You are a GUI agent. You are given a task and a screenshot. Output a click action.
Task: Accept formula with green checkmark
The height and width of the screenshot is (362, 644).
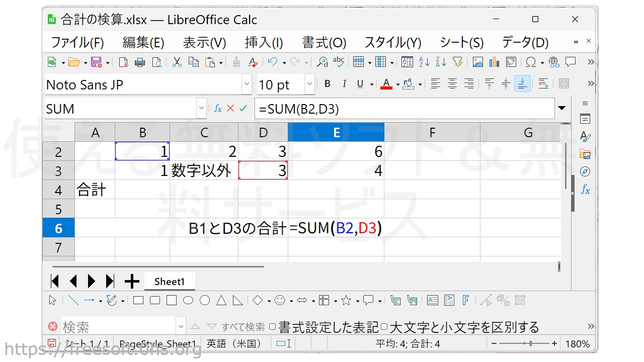point(243,109)
